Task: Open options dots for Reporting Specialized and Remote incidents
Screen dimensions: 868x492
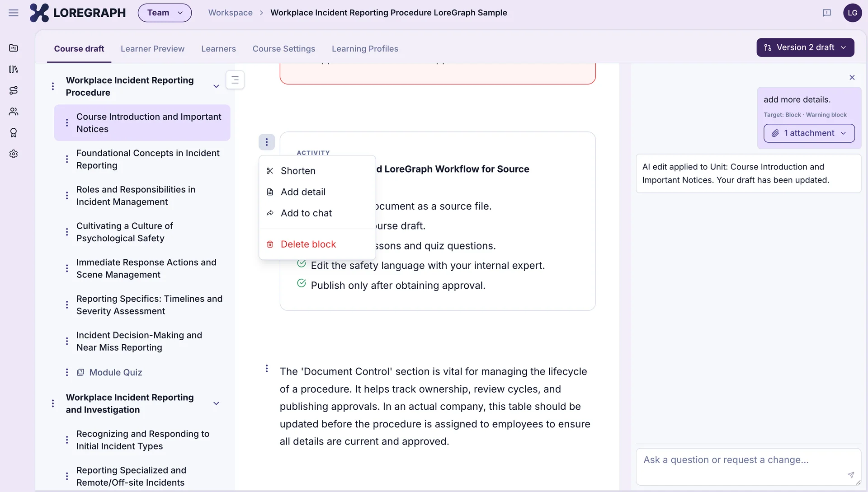Action: (67, 476)
